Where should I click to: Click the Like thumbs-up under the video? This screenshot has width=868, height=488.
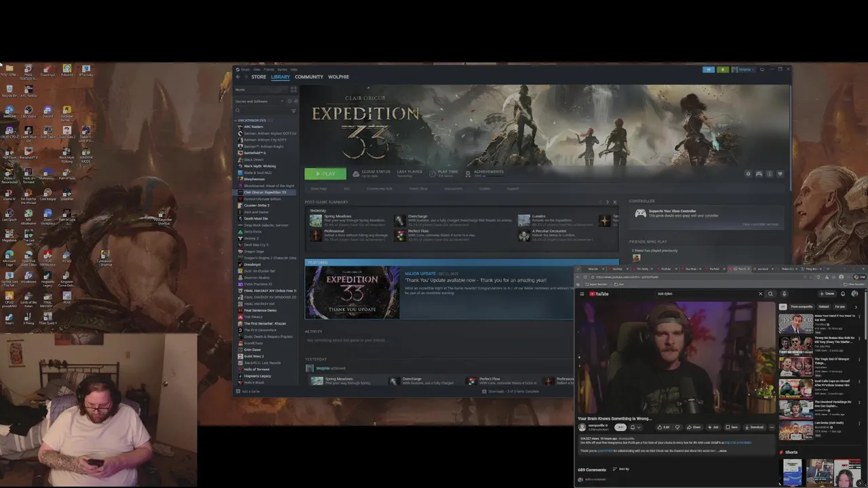tap(663, 427)
